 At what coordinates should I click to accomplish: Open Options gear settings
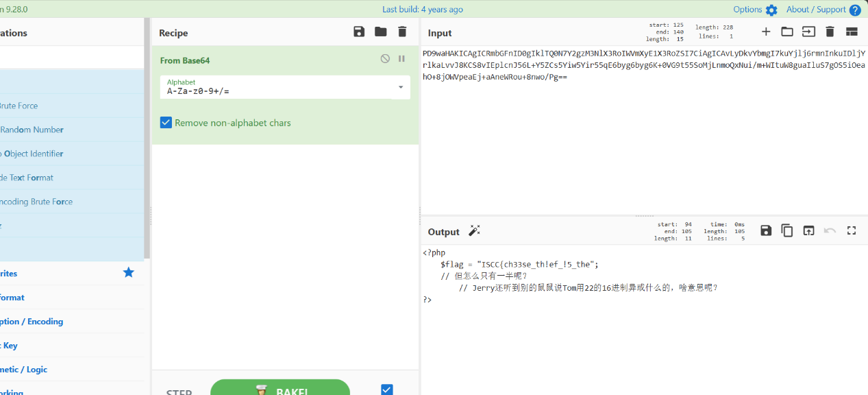pyautogui.click(x=771, y=10)
